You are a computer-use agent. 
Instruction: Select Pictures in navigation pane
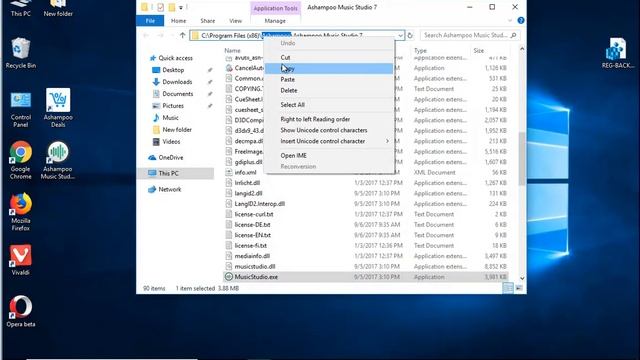click(173, 106)
